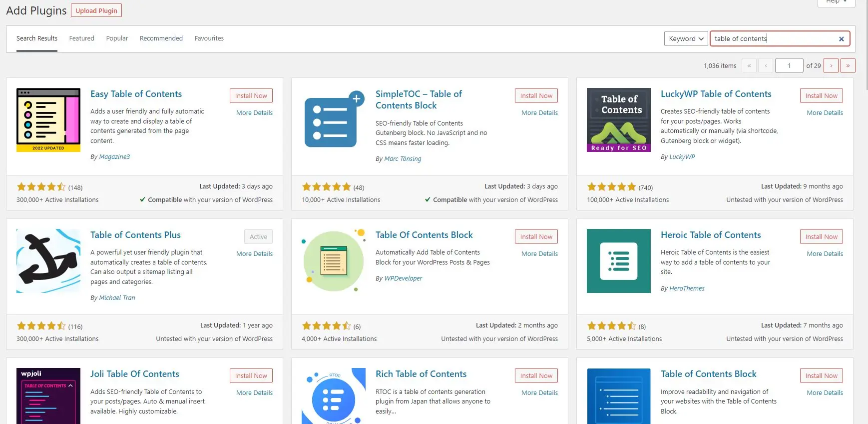Jump to the last page of results
This screenshot has width=868, height=424.
pyautogui.click(x=848, y=65)
